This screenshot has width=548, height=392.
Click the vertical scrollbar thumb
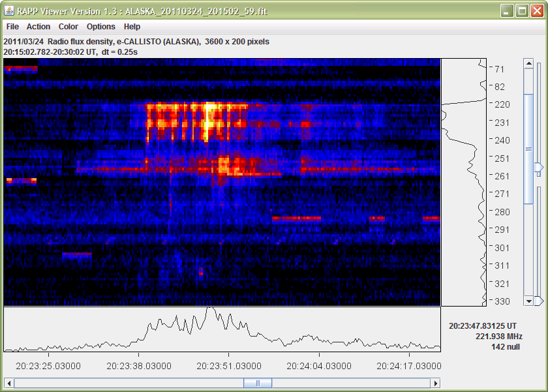coord(528,149)
